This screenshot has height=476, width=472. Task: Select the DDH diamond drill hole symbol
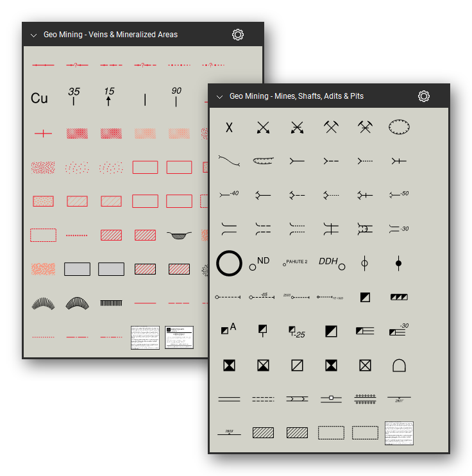pyautogui.click(x=332, y=263)
